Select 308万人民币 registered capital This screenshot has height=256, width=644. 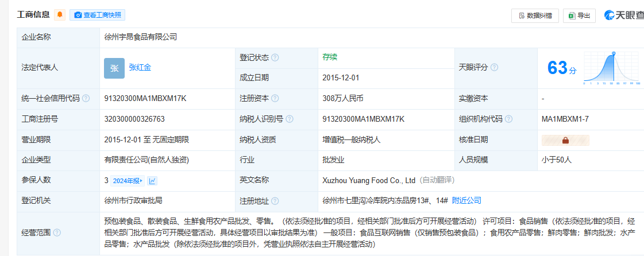[343, 99]
